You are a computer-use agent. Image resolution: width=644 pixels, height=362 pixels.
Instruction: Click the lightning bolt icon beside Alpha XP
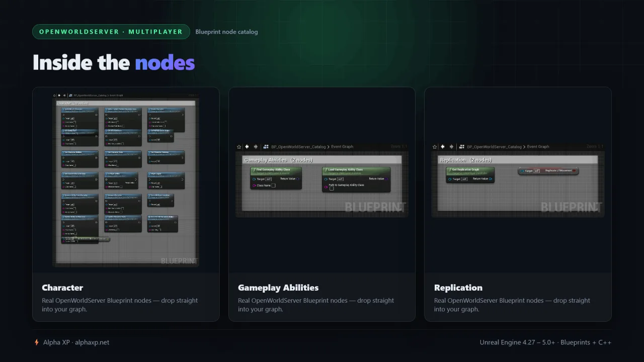[37, 342]
